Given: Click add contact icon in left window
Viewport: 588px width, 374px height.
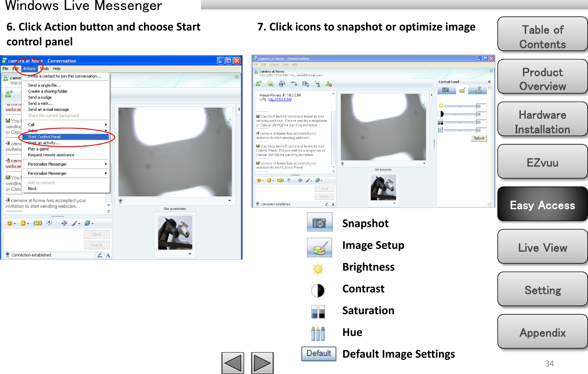Looking at the screenshot, I should click(x=9, y=94).
